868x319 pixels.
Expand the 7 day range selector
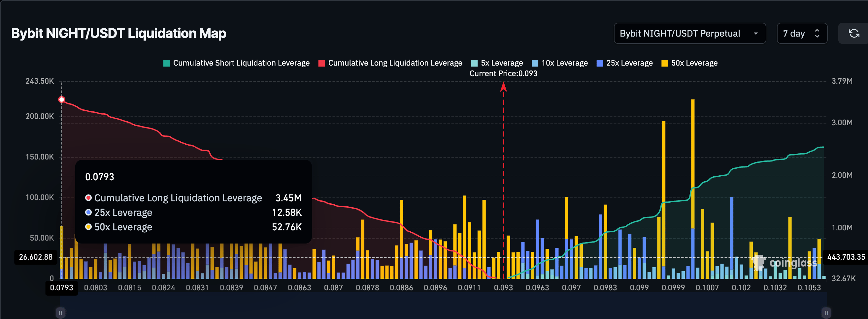click(802, 33)
